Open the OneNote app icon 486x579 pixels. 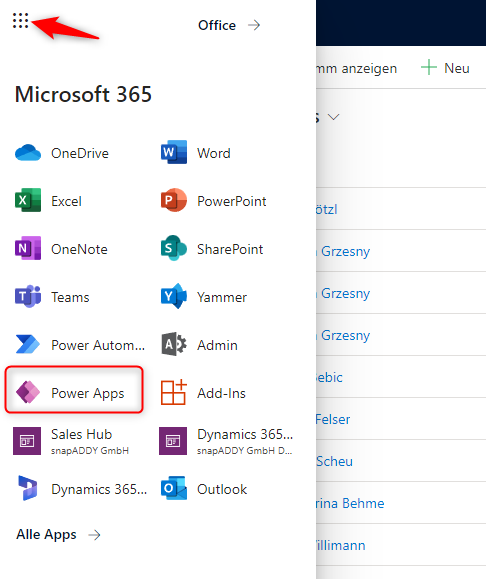coord(28,248)
